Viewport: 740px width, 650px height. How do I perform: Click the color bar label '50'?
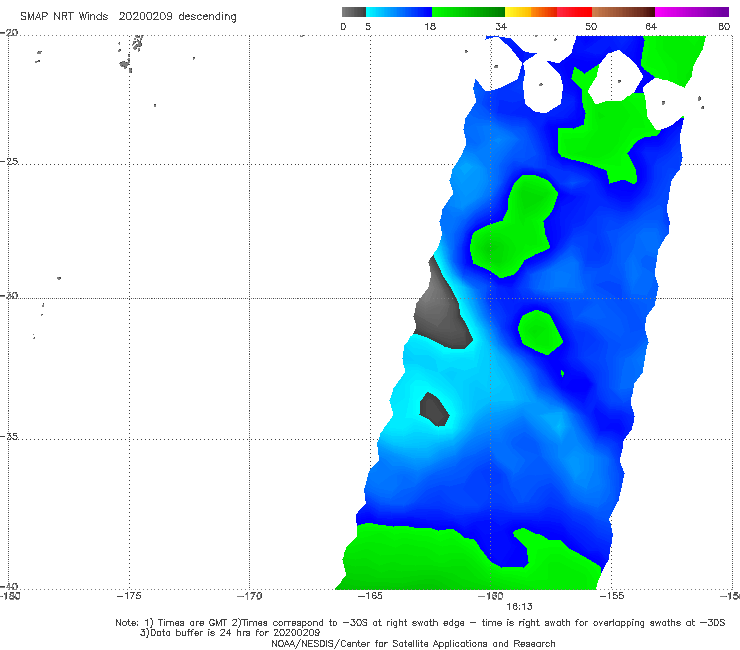(591, 26)
